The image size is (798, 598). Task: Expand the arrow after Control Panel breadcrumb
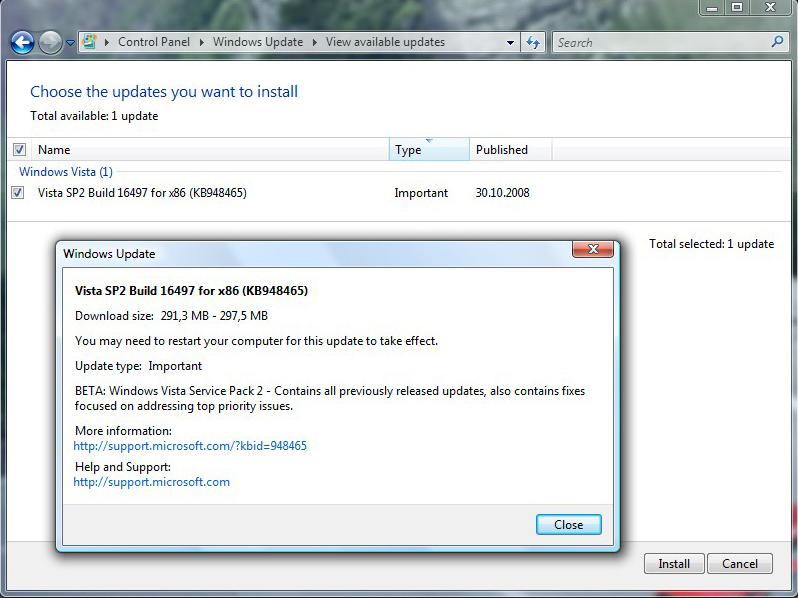click(202, 42)
